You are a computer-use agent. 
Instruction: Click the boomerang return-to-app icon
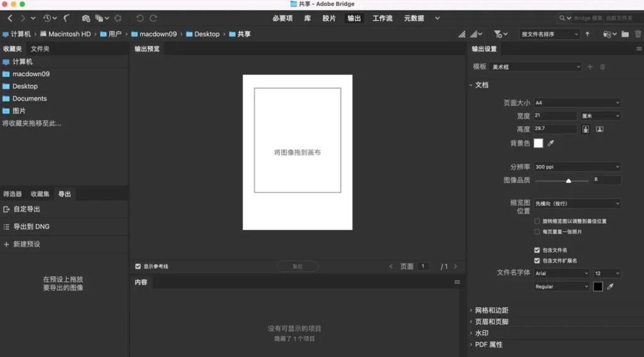67,19
